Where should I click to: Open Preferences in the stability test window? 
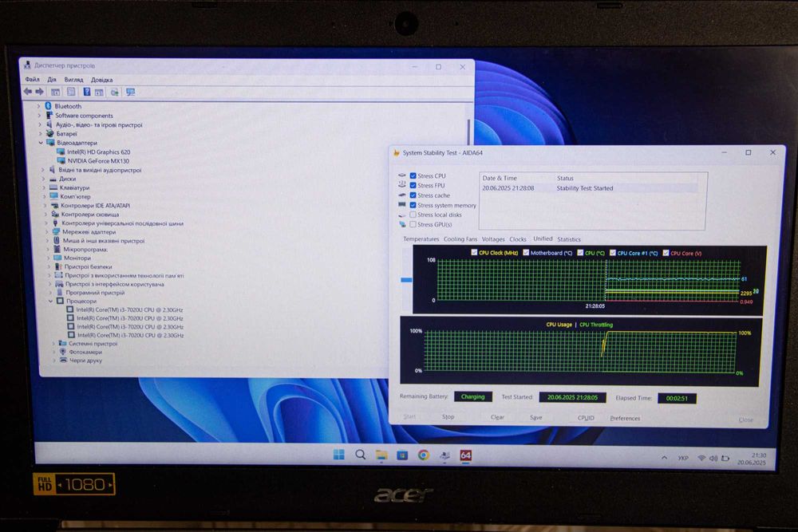[x=625, y=418]
